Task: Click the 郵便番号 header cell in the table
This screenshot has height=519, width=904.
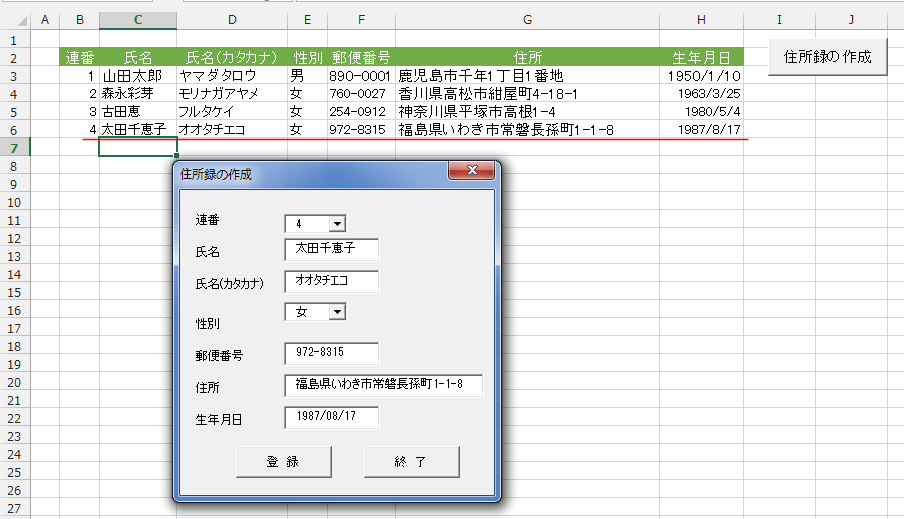Action: [x=361, y=58]
